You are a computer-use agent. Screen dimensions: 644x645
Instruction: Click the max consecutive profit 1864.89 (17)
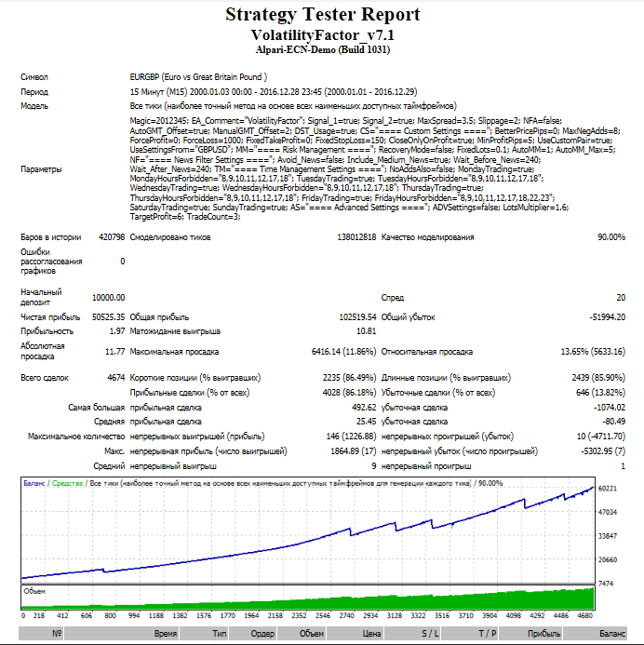[x=354, y=451]
